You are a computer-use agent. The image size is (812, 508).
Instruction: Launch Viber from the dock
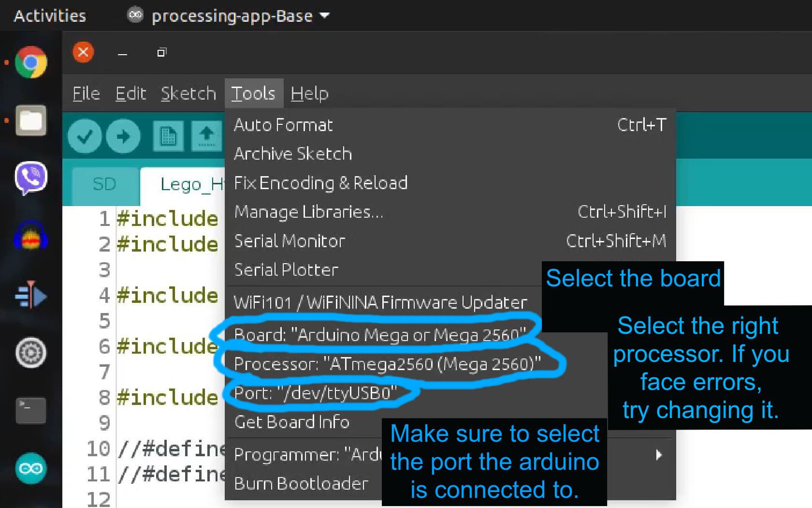coord(31,178)
